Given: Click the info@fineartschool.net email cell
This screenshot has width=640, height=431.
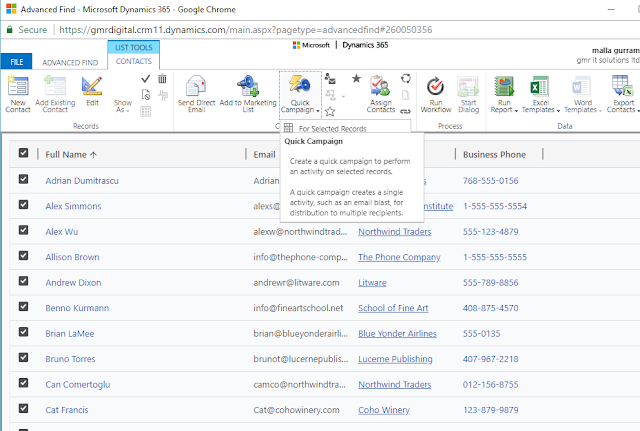Looking at the screenshot, I should click(x=298, y=308).
